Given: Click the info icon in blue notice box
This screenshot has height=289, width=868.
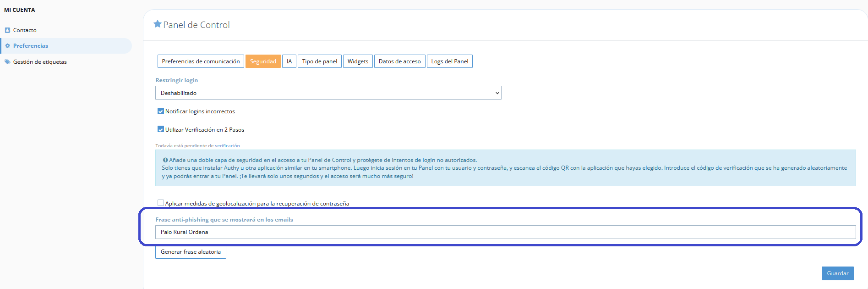Looking at the screenshot, I should tap(165, 160).
